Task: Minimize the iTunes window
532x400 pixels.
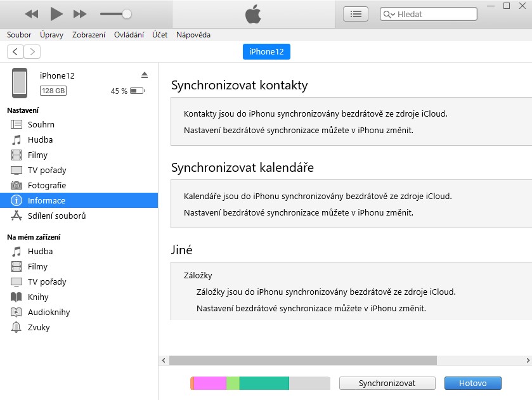Action: (x=491, y=6)
